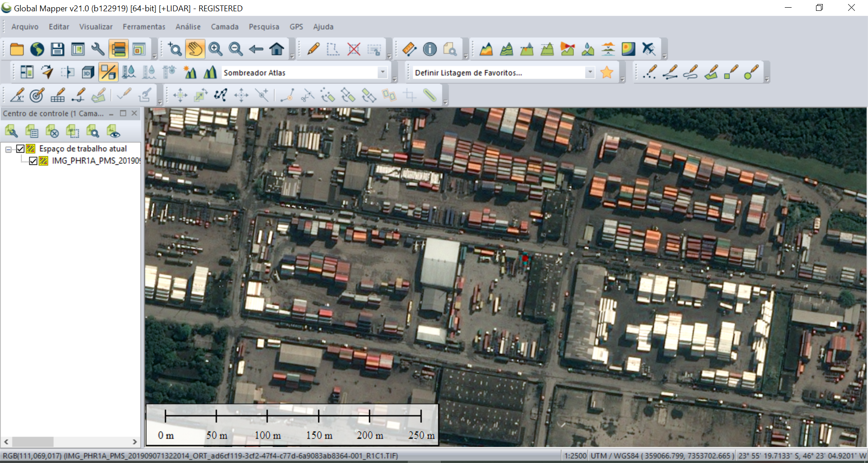The width and height of the screenshot is (868, 463).
Task: Select the Pan hand tool
Action: [x=195, y=49]
